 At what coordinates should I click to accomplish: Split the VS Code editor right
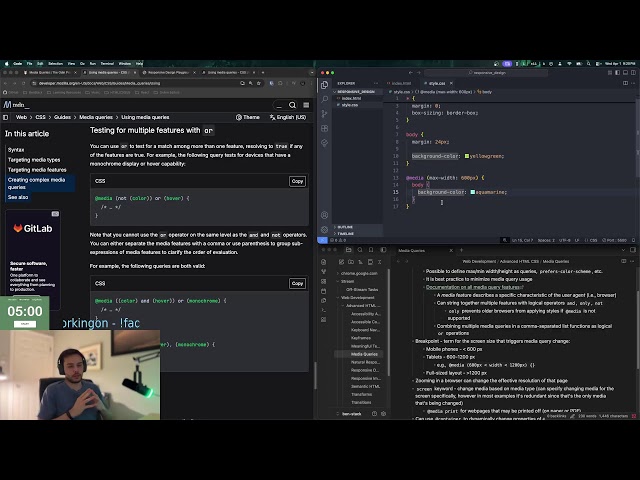click(625, 83)
